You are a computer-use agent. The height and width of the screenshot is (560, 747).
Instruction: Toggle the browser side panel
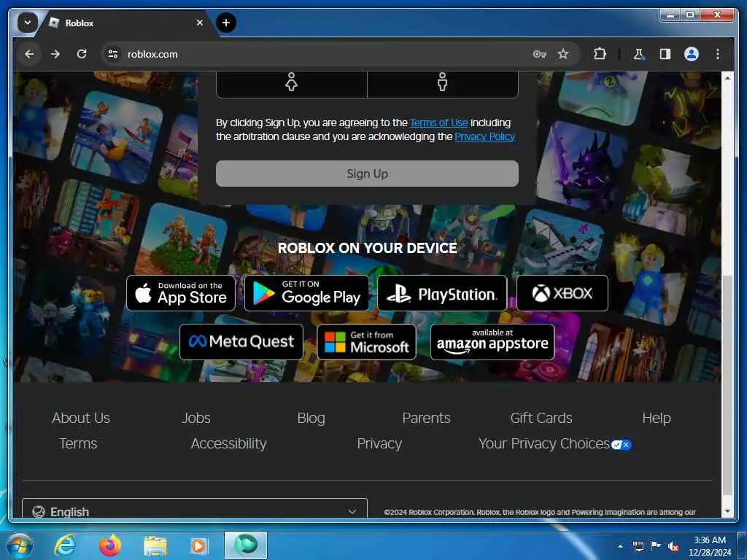[x=665, y=54]
